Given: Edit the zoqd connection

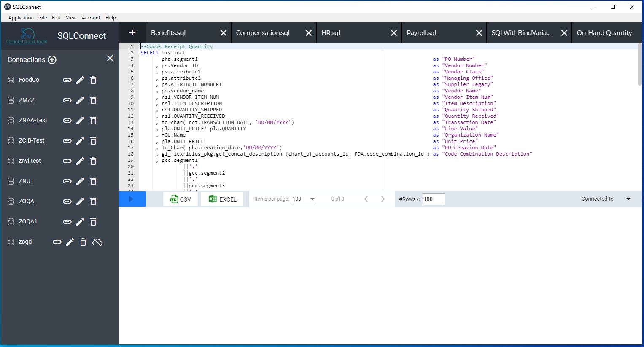Looking at the screenshot, I should pos(70,242).
